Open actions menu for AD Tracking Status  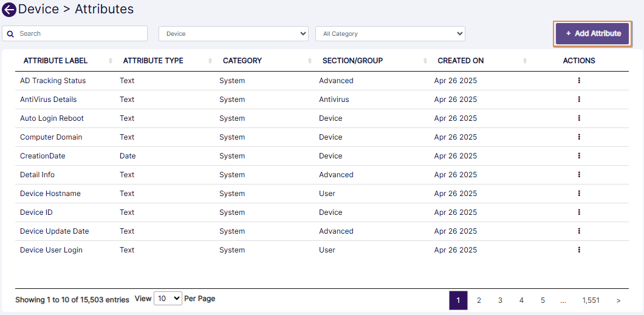579,81
